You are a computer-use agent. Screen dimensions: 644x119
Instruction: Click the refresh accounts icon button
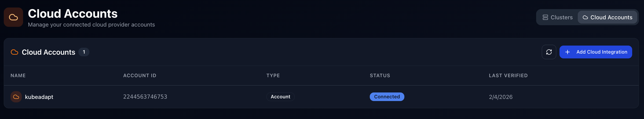coord(549,52)
